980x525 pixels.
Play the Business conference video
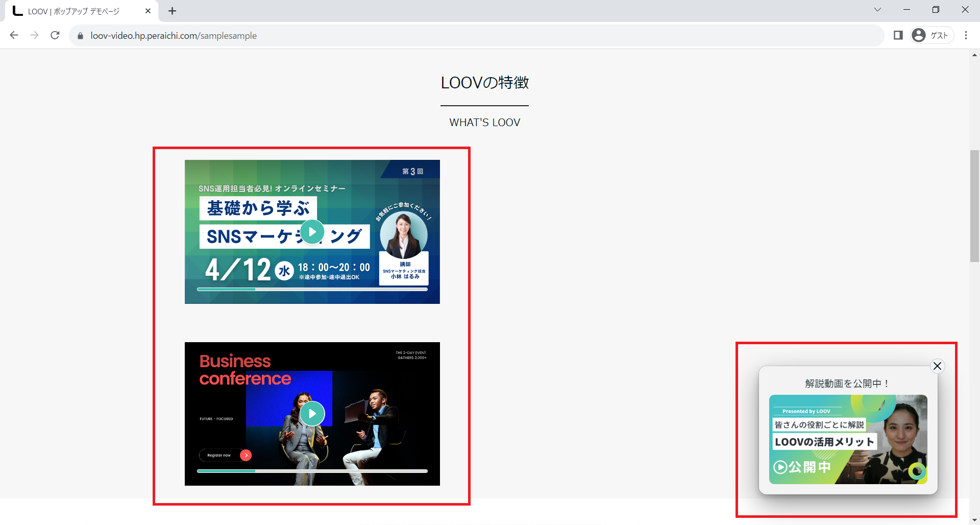[312, 414]
